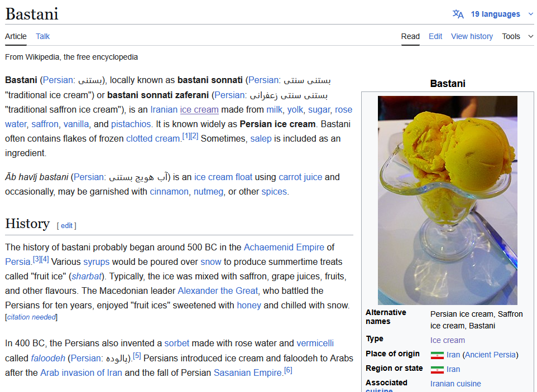Follow the Achaemenid Empire link
This screenshot has width=537, height=392.
[284, 247]
